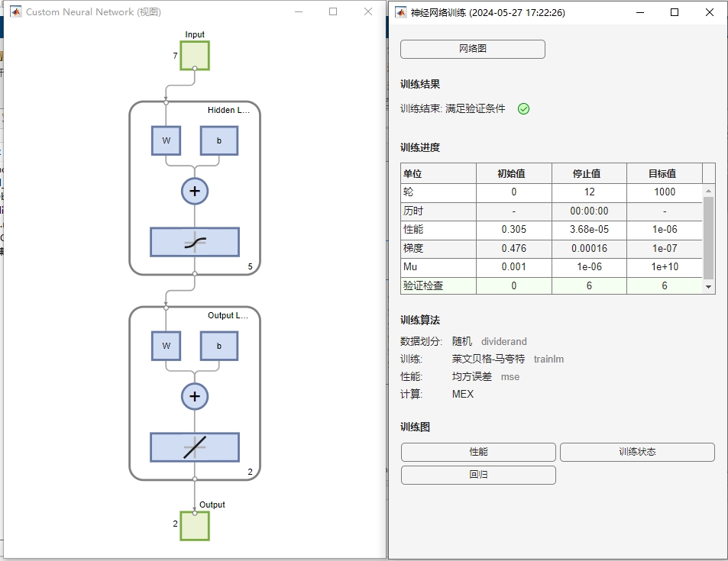This screenshot has height=561, width=728.
Task: Open the 网络图 view
Action: point(471,49)
